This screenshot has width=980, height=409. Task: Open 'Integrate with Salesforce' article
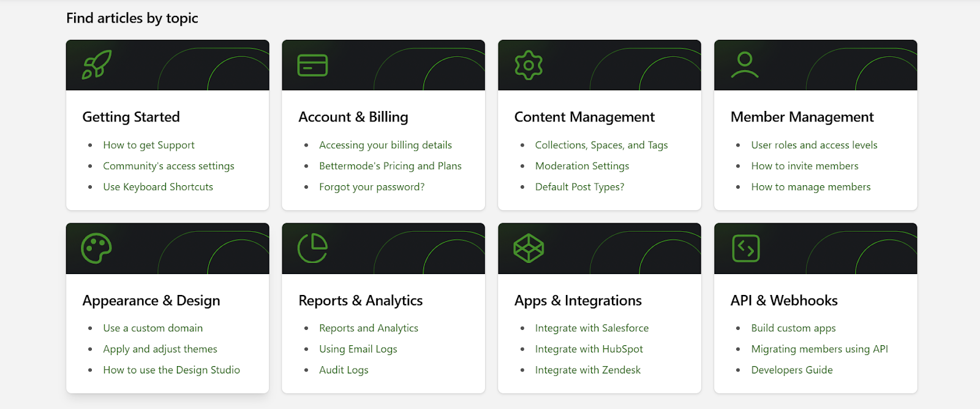click(592, 328)
